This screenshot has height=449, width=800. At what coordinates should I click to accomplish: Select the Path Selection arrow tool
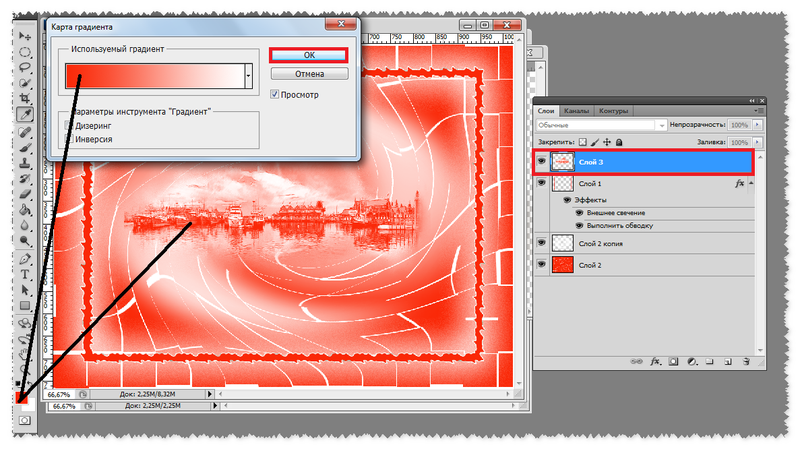24,290
